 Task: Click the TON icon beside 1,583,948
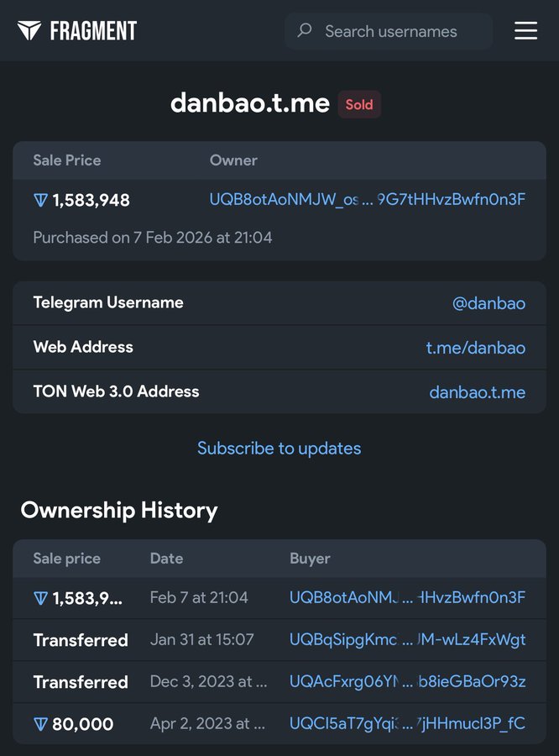tap(40, 201)
